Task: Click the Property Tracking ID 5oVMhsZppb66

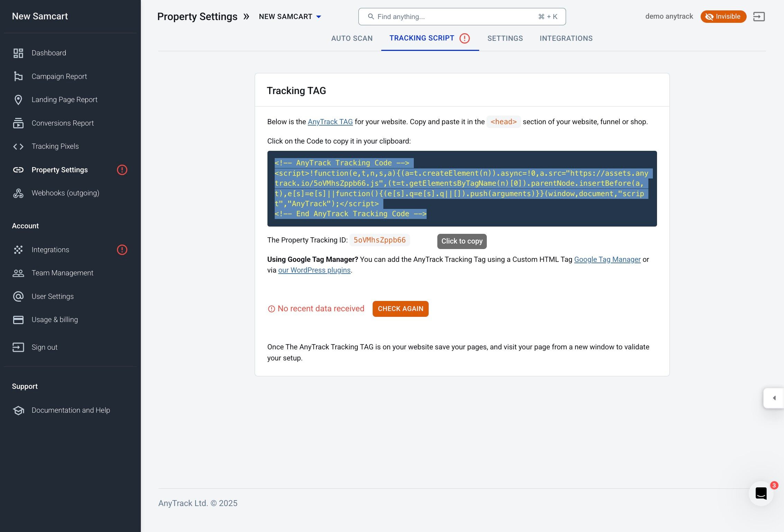Action: click(380, 240)
